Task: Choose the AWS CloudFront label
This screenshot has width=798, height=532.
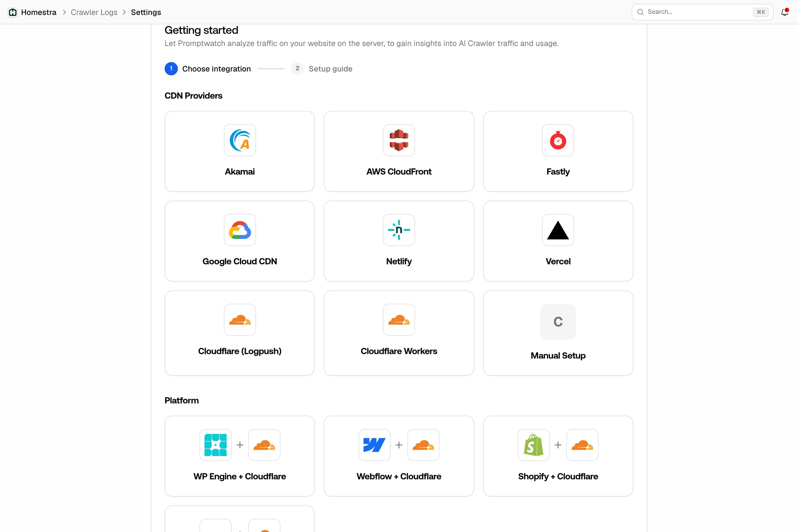Action: tap(399, 172)
